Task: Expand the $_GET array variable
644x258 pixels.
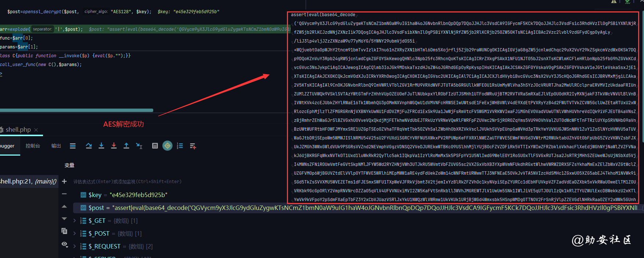Action: 75,221
